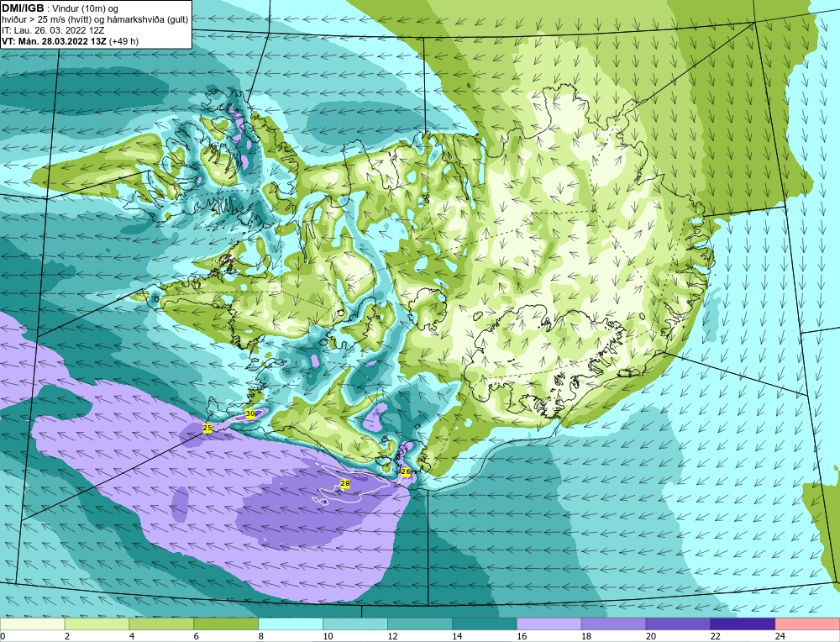Click legend tick label 8
Screen dimensions: 840x642
click(262, 636)
